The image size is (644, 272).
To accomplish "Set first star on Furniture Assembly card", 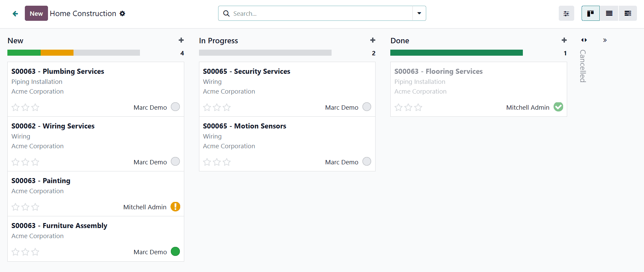I will click(x=15, y=252).
